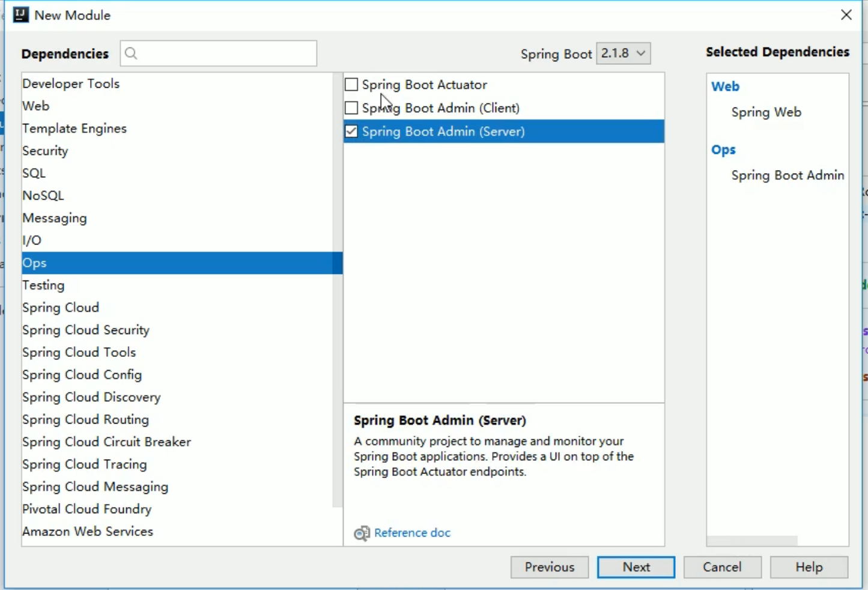Select Spring Cloud Tools category
868x590 pixels.
(x=177, y=353)
